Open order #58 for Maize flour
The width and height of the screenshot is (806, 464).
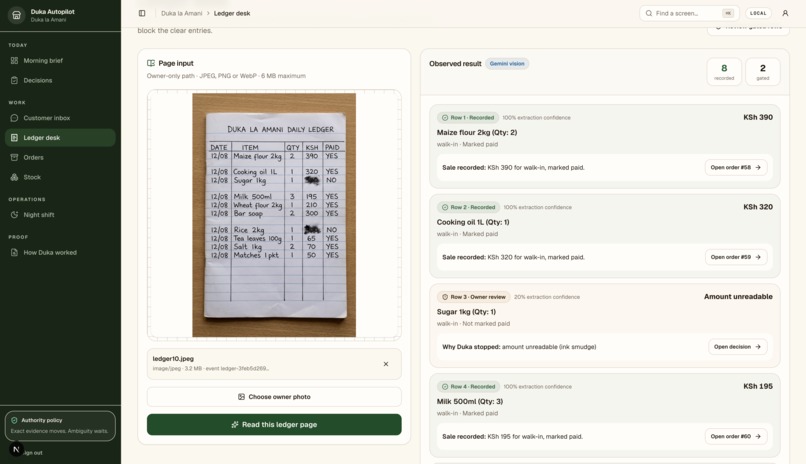coord(736,168)
